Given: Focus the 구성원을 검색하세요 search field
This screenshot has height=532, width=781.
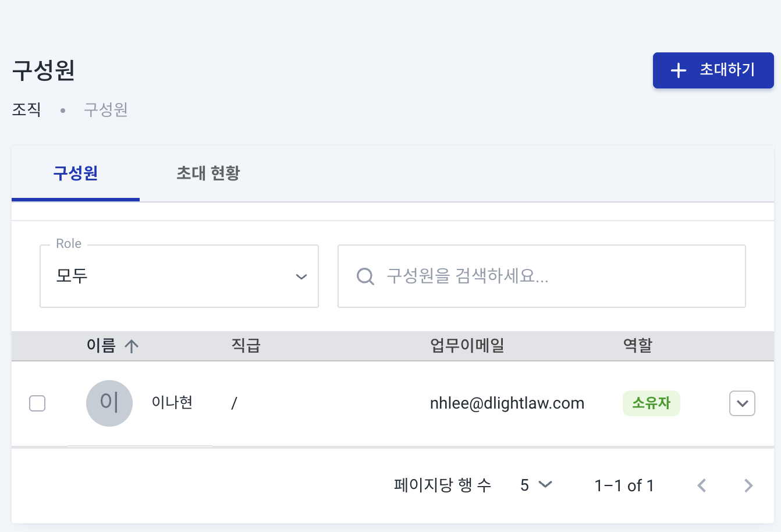Looking at the screenshot, I should tap(542, 276).
